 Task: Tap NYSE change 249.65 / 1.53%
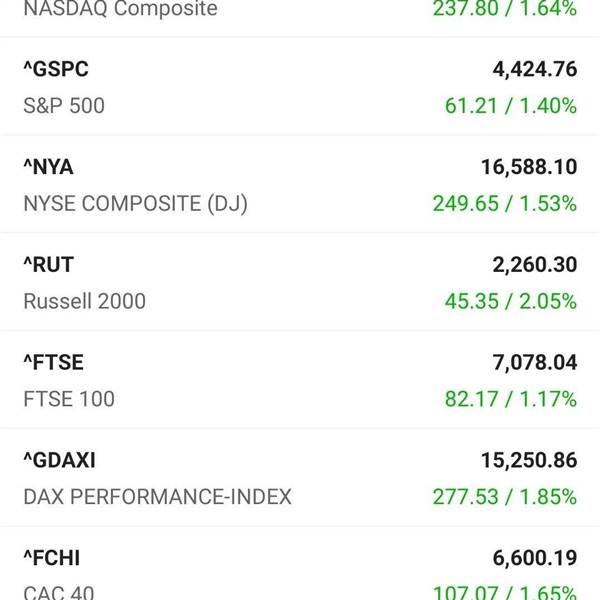click(505, 203)
